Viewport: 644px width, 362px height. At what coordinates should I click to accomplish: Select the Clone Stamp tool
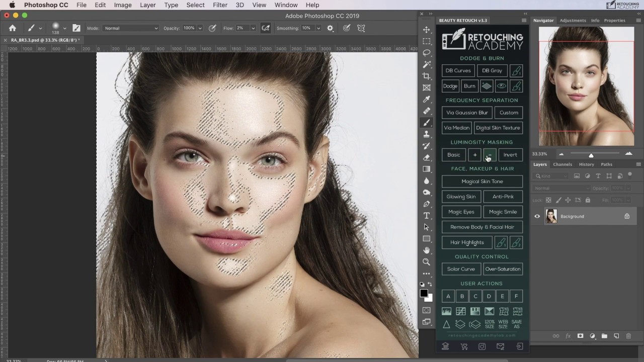pyautogui.click(x=427, y=134)
